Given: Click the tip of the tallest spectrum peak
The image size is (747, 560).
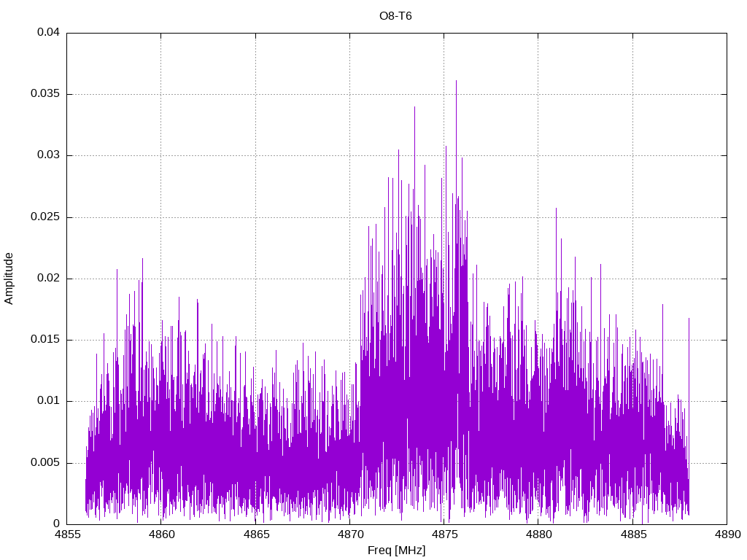Looking at the screenshot, I should (x=456, y=81).
